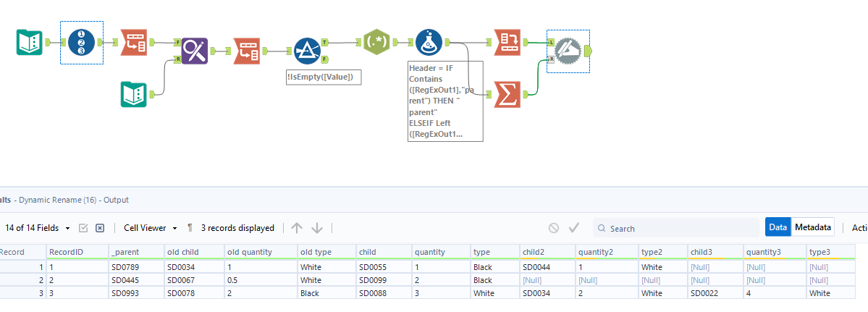Image resolution: width=868 pixels, height=312 pixels.
Task: Click the down arrow to next record
Action: (x=317, y=228)
